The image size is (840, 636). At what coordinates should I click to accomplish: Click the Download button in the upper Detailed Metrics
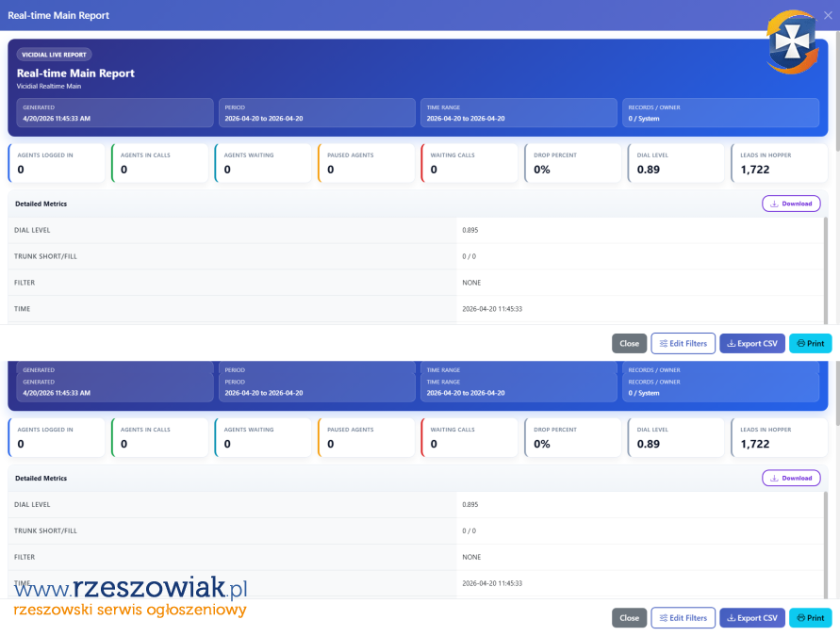coord(791,204)
